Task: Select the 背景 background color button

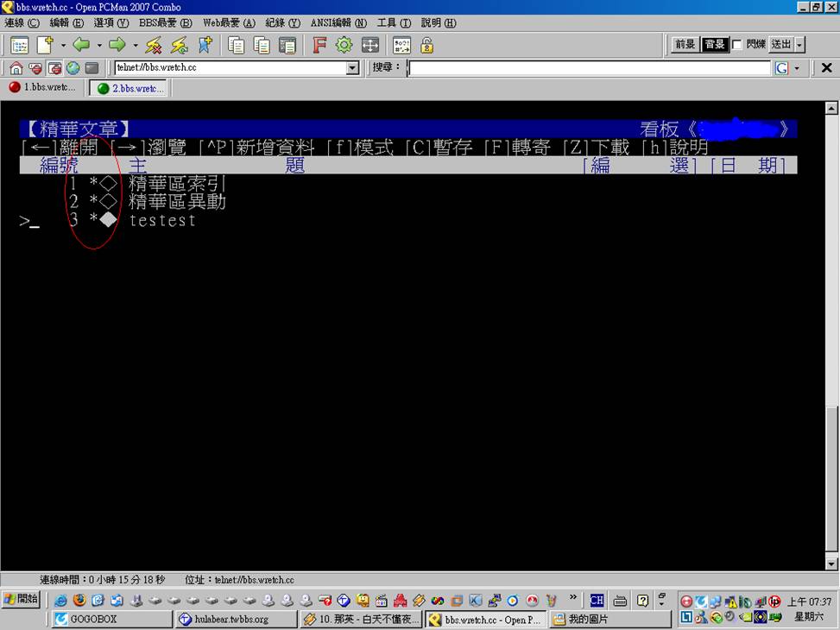Action: [715, 45]
